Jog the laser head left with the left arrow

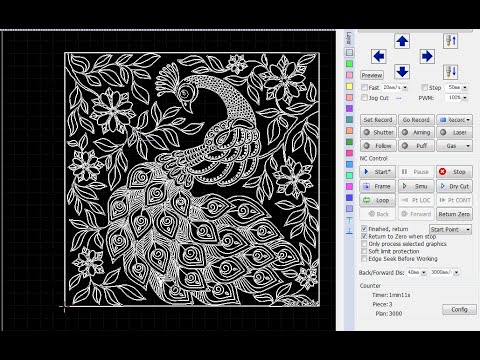point(379,56)
